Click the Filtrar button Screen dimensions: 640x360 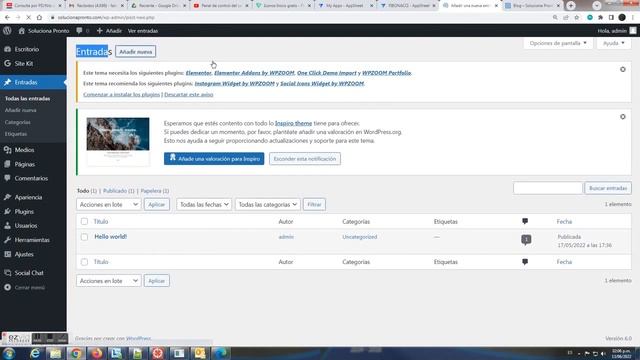(314, 204)
